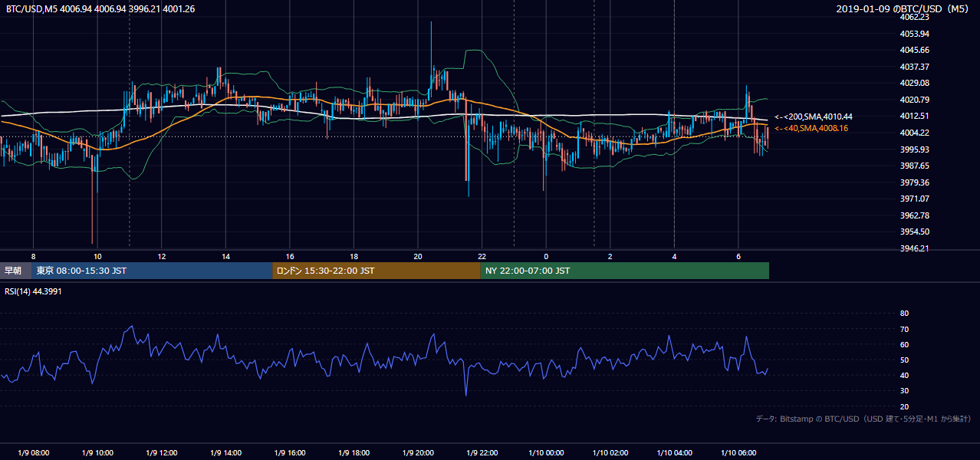The width and height of the screenshot is (980, 460).
Task: Click the BTC/USD,M5 price header text
Action: click(100, 9)
